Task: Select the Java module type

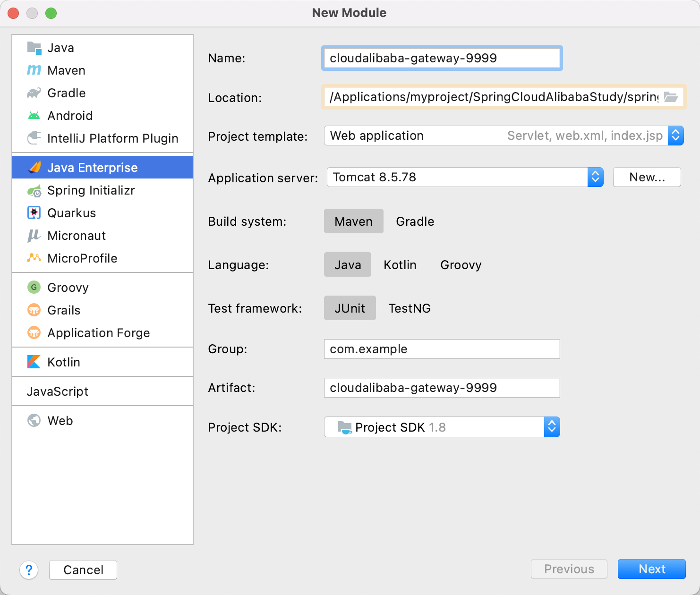Action: coord(102,48)
